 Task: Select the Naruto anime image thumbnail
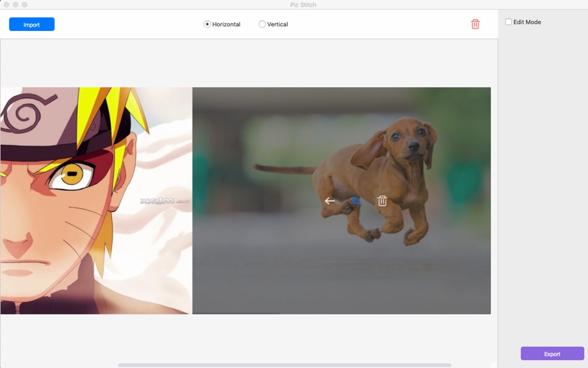pos(96,201)
